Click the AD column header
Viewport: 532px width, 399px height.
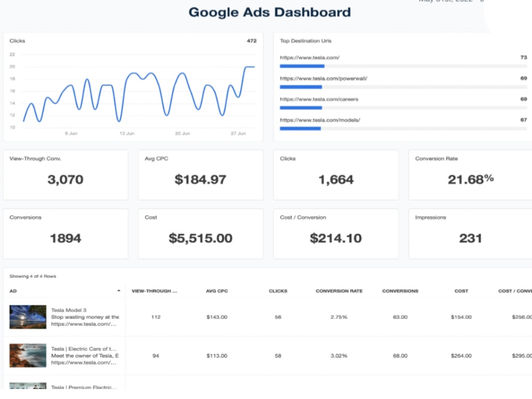(x=13, y=291)
